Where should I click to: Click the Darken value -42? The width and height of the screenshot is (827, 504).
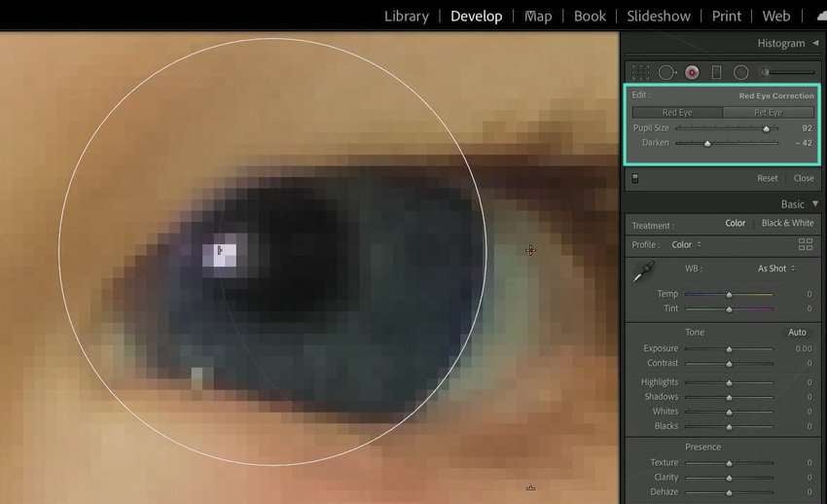point(804,143)
